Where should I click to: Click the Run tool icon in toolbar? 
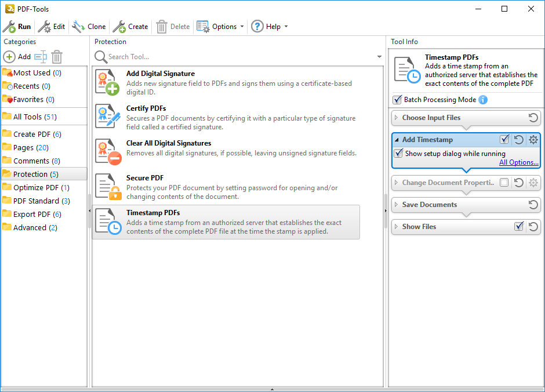9,27
